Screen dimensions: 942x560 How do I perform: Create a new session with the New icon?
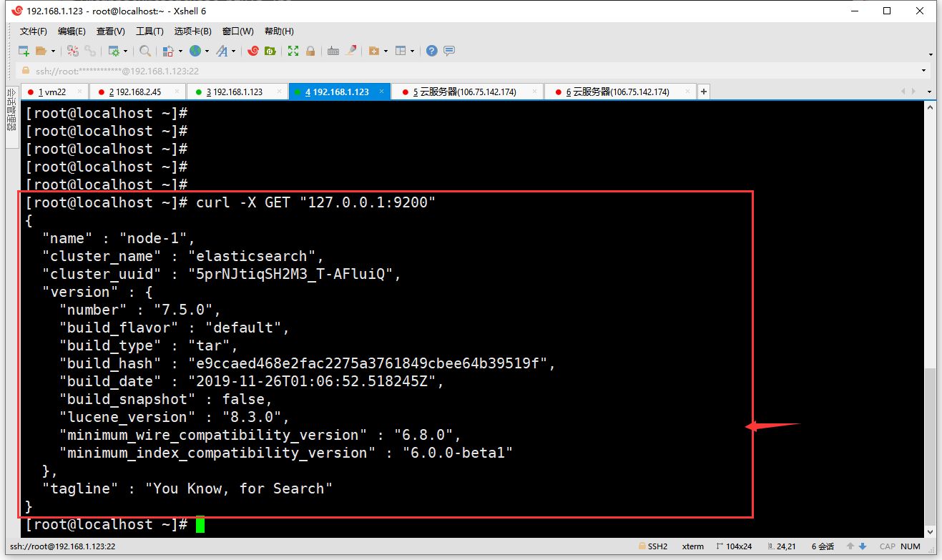[24, 51]
